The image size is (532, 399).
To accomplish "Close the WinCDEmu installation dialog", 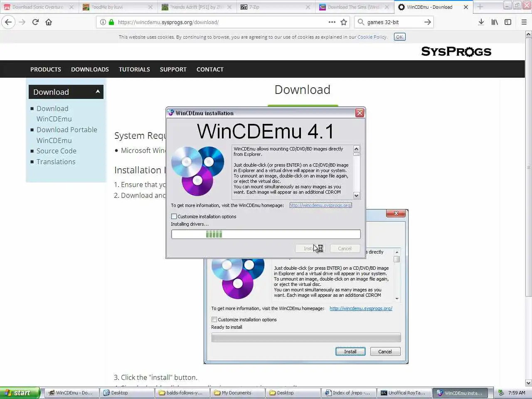I will coord(360,113).
